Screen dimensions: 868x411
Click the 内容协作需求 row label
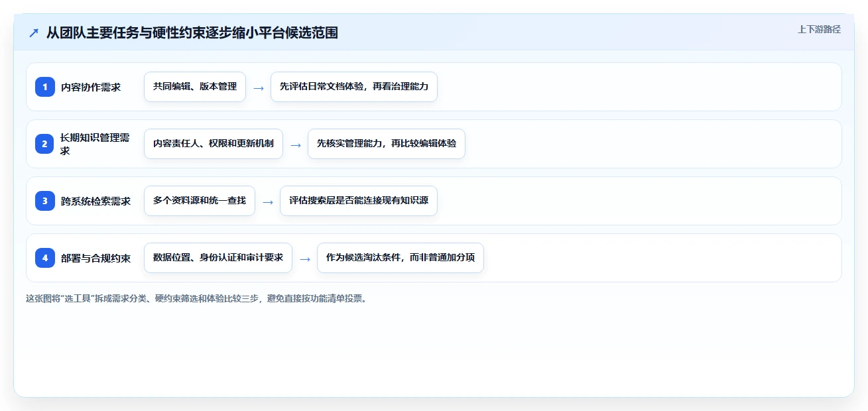(91, 87)
